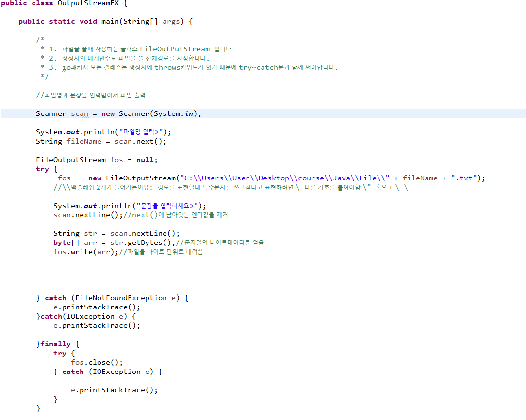Click the single-line comment above the Scanner line
The height and width of the screenshot is (420, 526).
pos(91,95)
